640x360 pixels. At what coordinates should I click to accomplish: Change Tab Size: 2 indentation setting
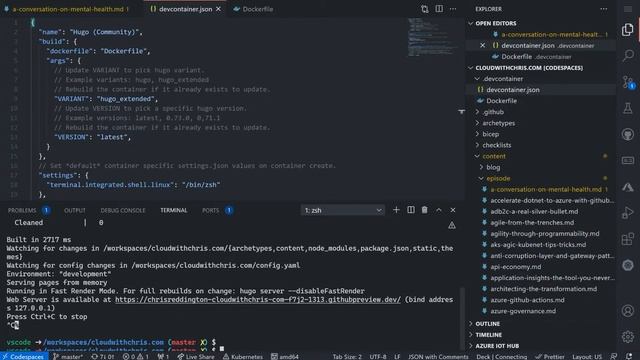[347, 356]
